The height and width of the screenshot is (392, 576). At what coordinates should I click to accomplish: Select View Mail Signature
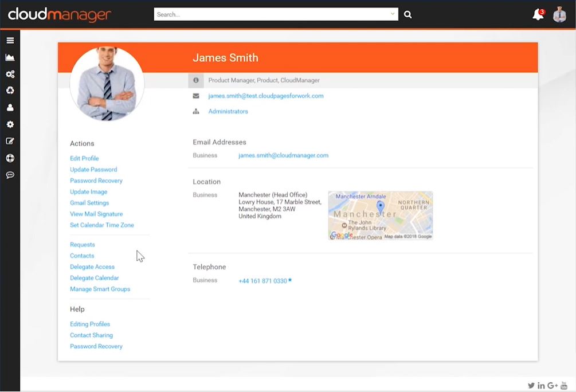click(x=96, y=214)
